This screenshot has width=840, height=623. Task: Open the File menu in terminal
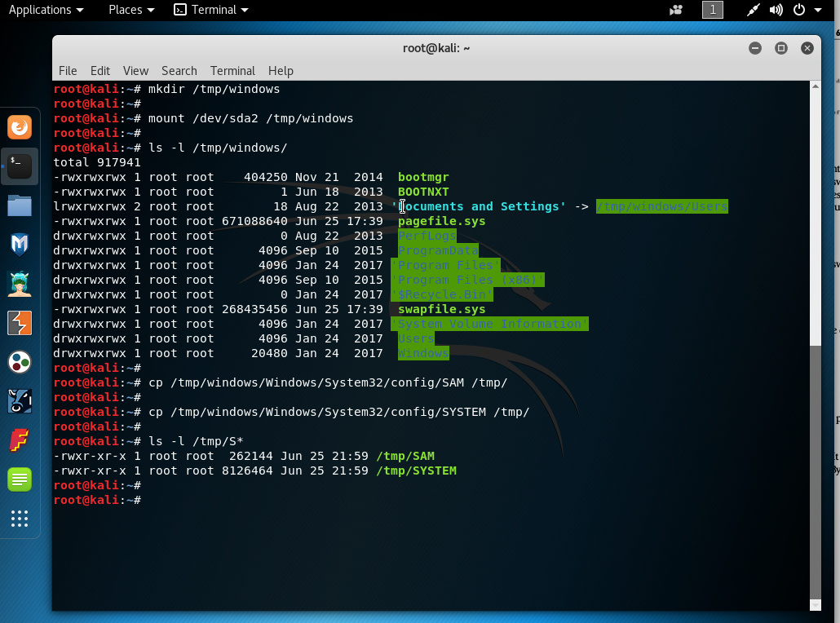point(68,71)
